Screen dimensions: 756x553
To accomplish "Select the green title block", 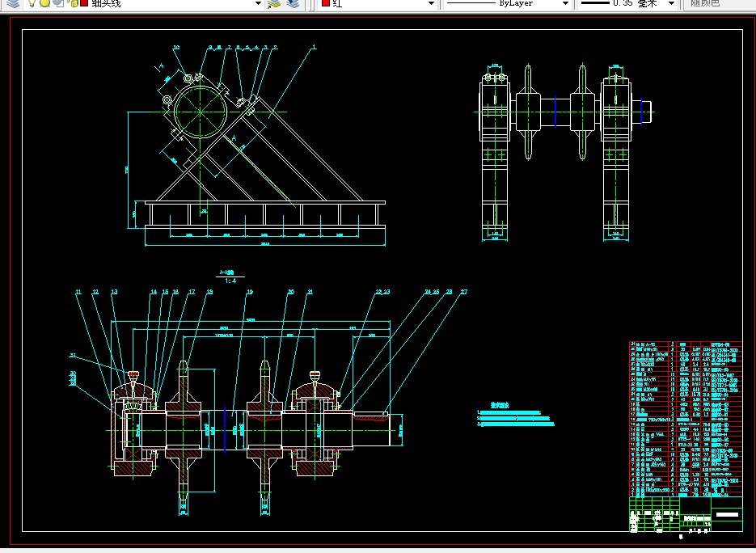I will click(x=686, y=514).
